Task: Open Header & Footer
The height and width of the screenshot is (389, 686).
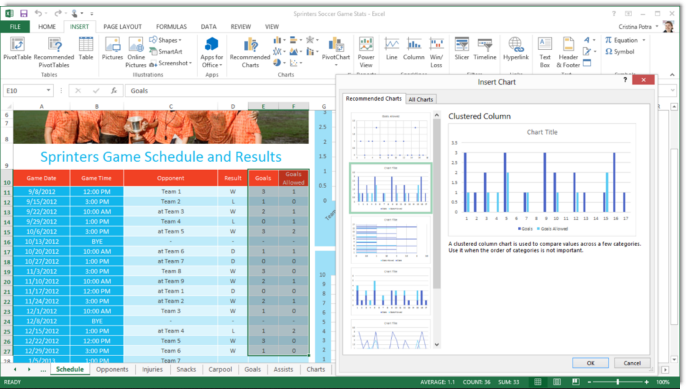Action: pyautogui.click(x=568, y=53)
